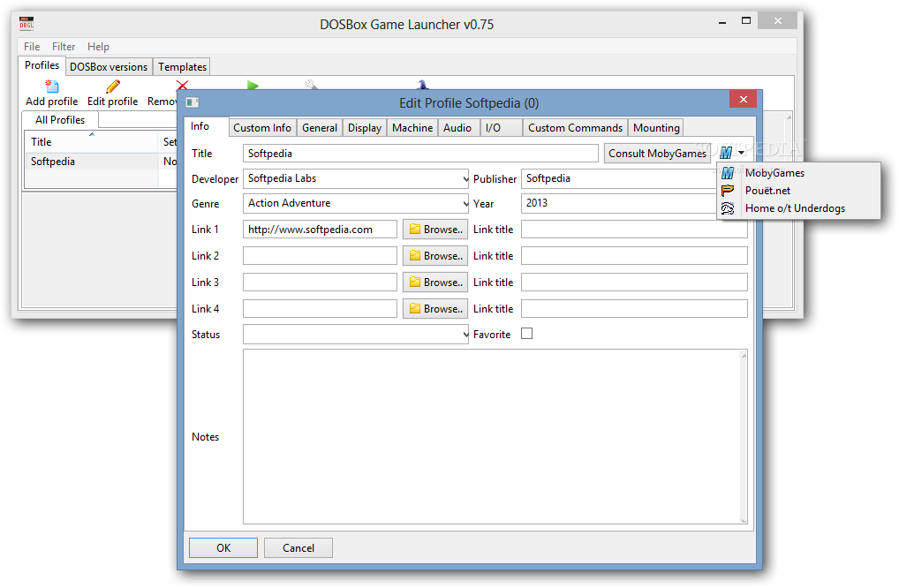Sort by the Title column header
The image size is (899, 588).
click(x=91, y=142)
